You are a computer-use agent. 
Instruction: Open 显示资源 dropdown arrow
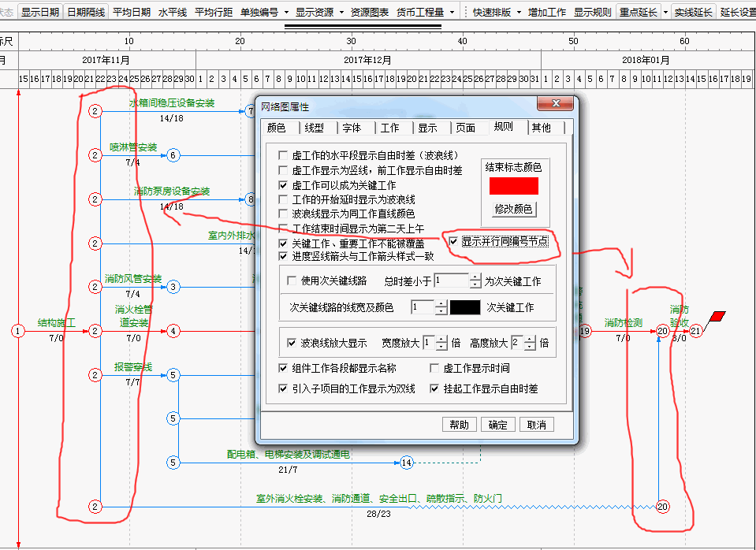[x=342, y=12]
